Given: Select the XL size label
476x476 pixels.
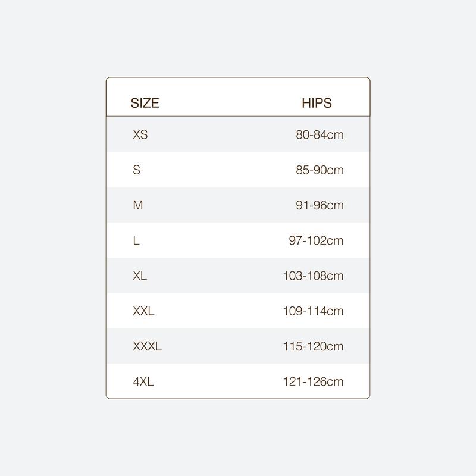Looking at the screenshot, I should click(140, 275).
